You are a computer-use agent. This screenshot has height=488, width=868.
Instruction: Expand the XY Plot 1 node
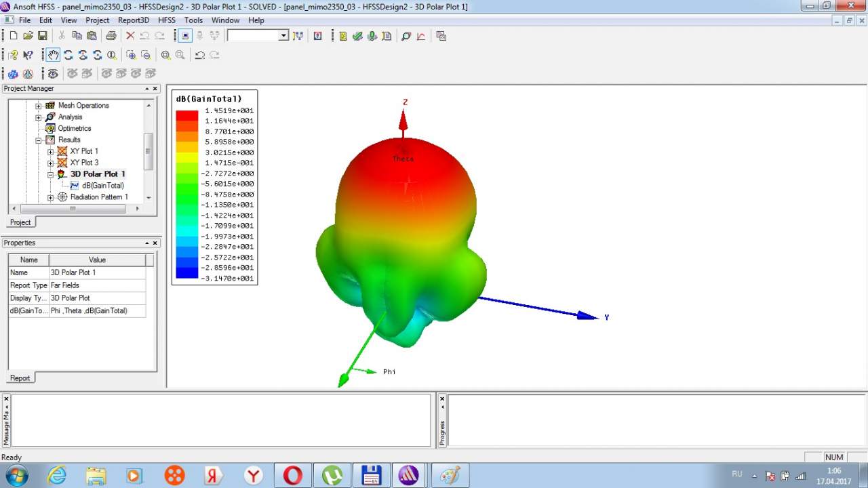[50, 151]
